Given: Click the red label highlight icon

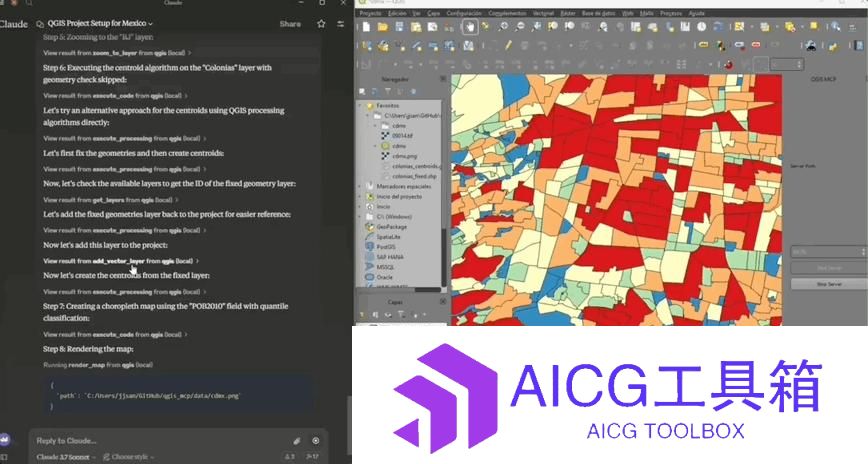Looking at the screenshot, I should (x=756, y=45).
